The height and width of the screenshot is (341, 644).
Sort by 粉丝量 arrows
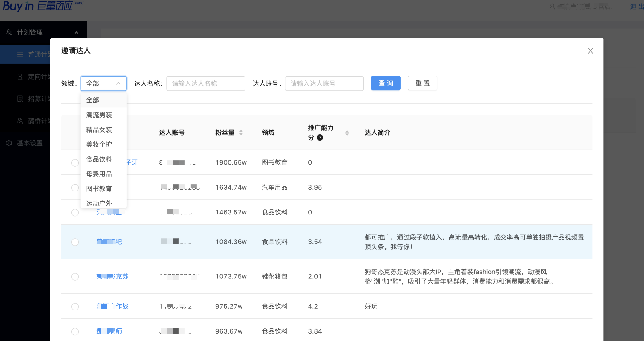(x=241, y=133)
